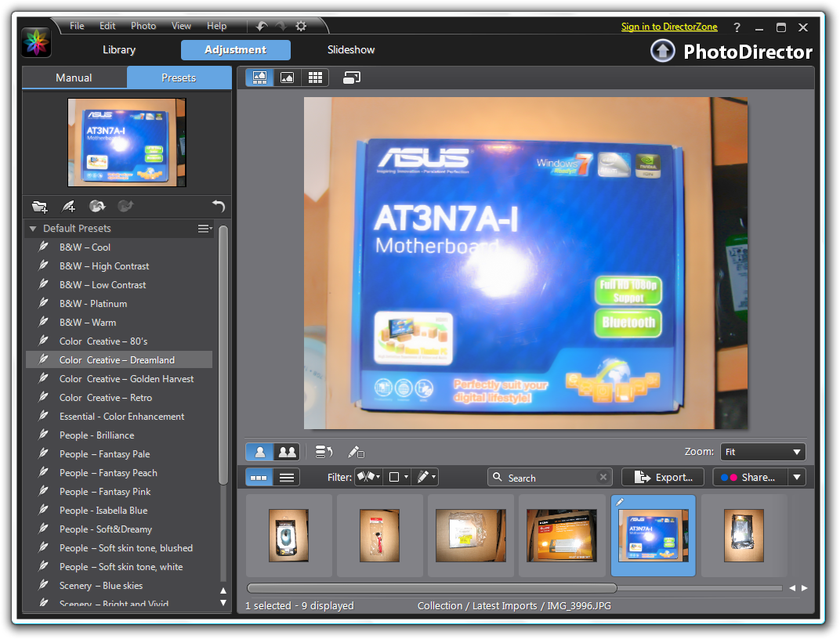Click the adjustment history list icon

[324, 452]
